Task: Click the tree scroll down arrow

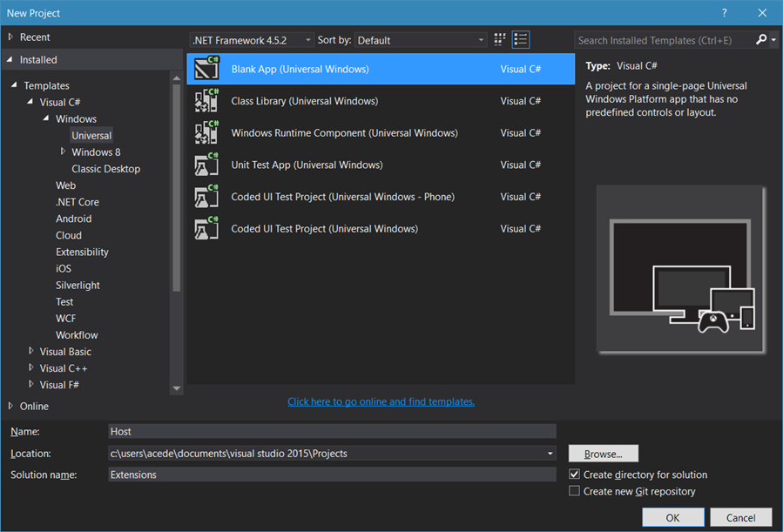Action: [176, 387]
